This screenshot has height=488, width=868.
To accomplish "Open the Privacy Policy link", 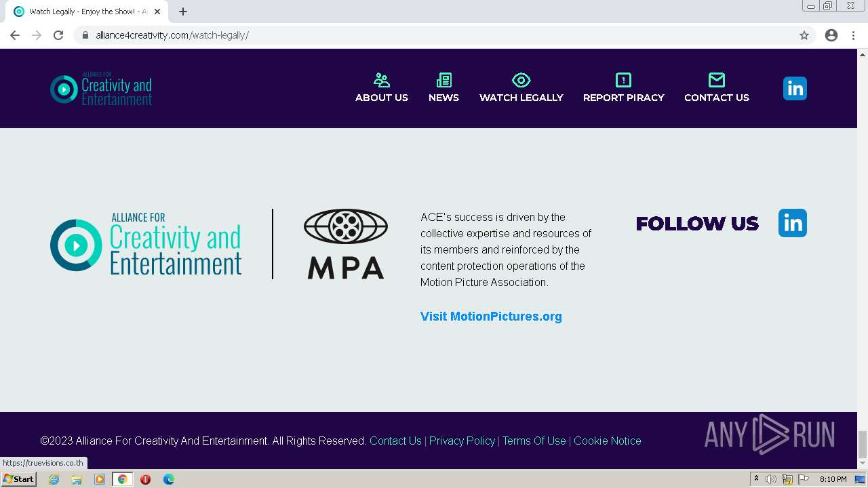I will [462, 441].
